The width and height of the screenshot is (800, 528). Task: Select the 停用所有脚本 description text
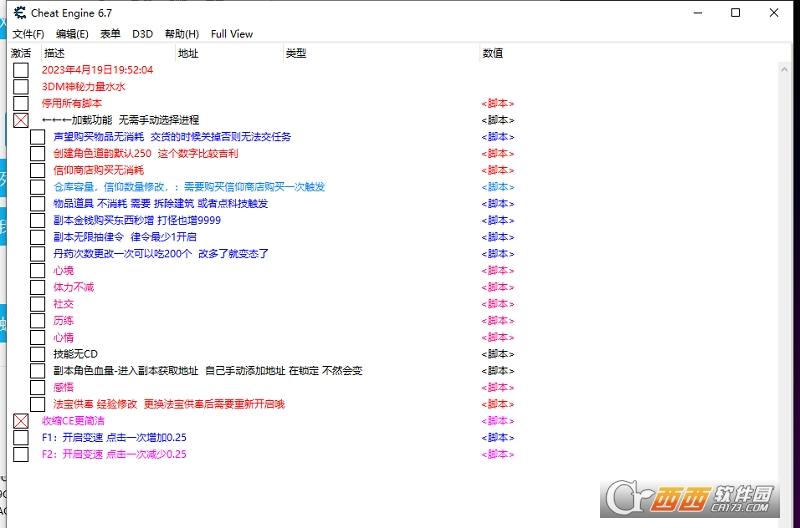pos(72,104)
